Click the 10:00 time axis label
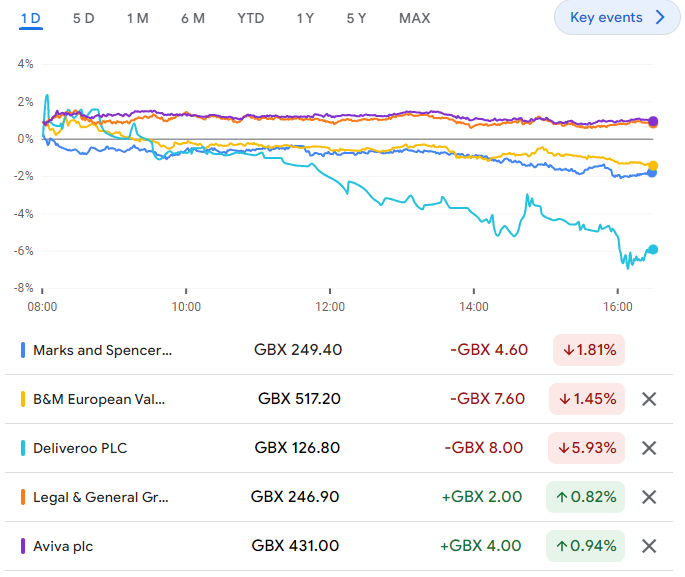The width and height of the screenshot is (685, 577). point(186,307)
